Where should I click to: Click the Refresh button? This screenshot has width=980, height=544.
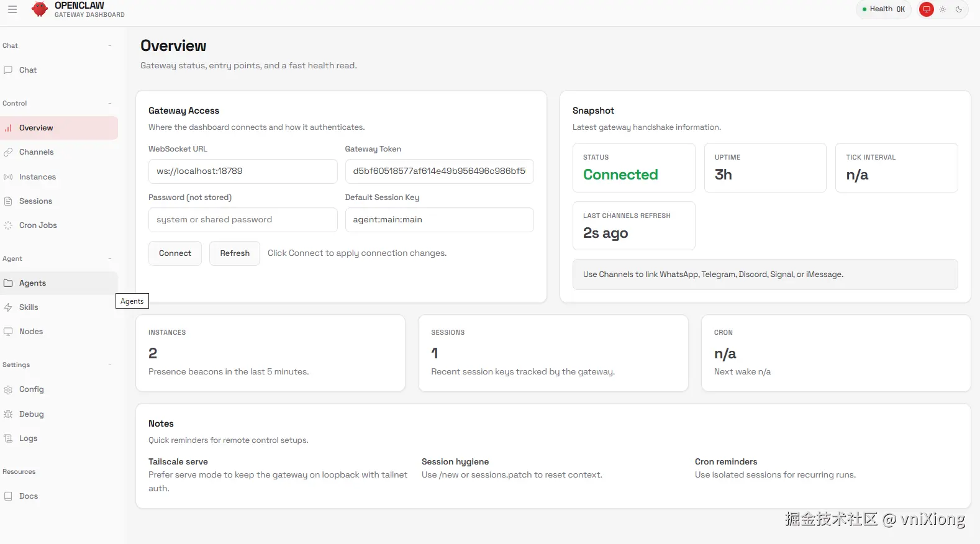coord(235,253)
